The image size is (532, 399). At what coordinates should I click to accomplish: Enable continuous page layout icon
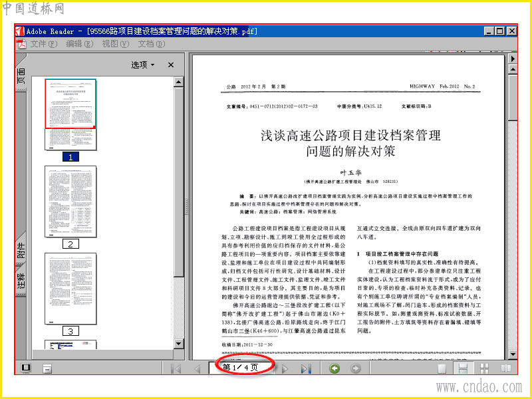coord(463,368)
